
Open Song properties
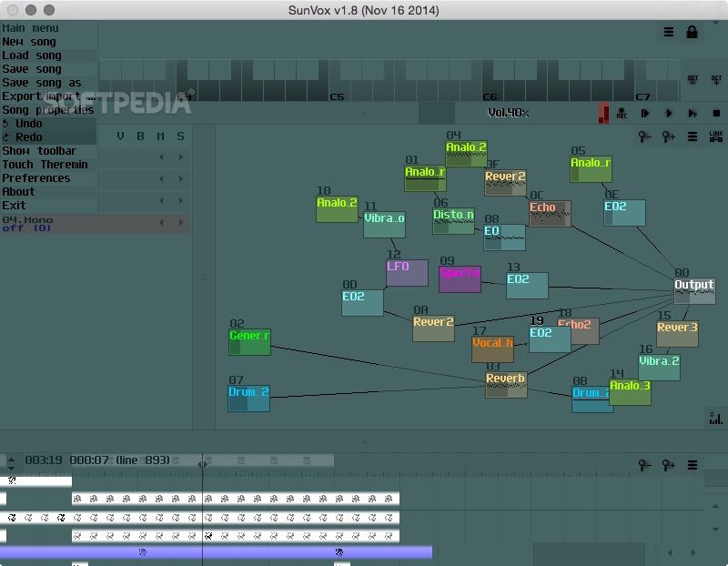(48, 110)
